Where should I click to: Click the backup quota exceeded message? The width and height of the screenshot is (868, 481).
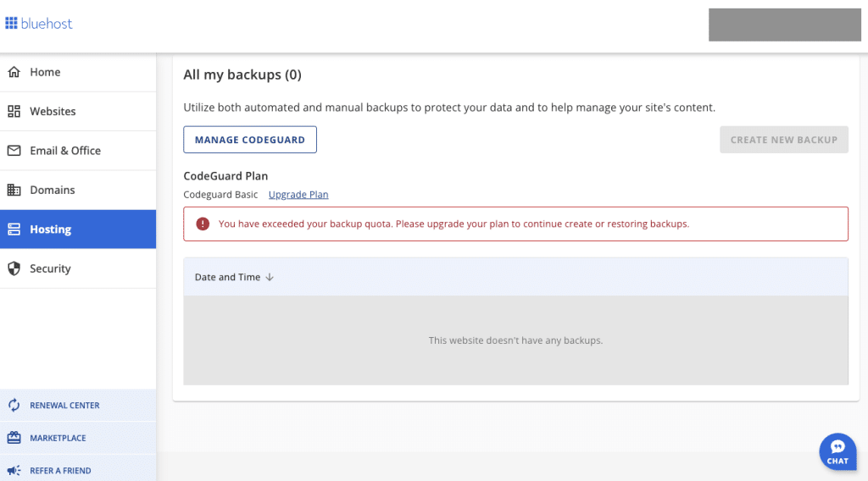pos(453,224)
